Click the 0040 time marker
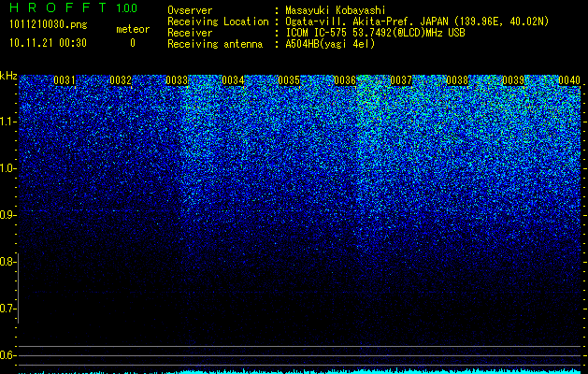 [x=569, y=80]
